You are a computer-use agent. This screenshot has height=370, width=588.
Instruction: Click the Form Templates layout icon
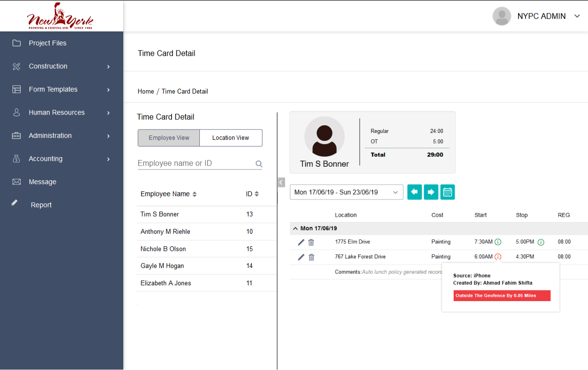pyautogui.click(x=16, y=89)
